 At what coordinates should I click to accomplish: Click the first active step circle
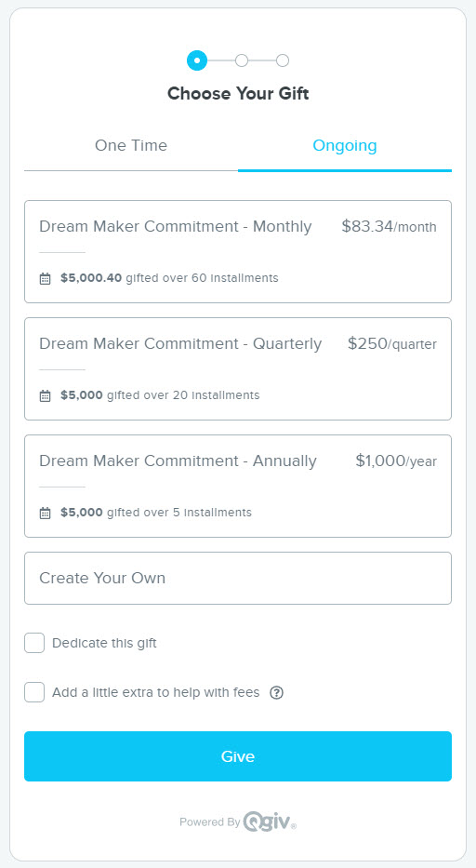pyautogui.click(x=197, y=60)
